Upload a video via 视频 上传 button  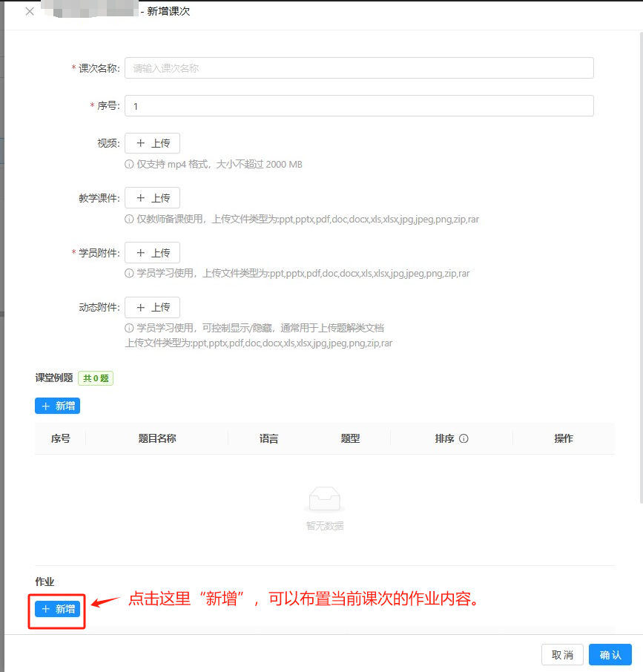click(152, 144)
